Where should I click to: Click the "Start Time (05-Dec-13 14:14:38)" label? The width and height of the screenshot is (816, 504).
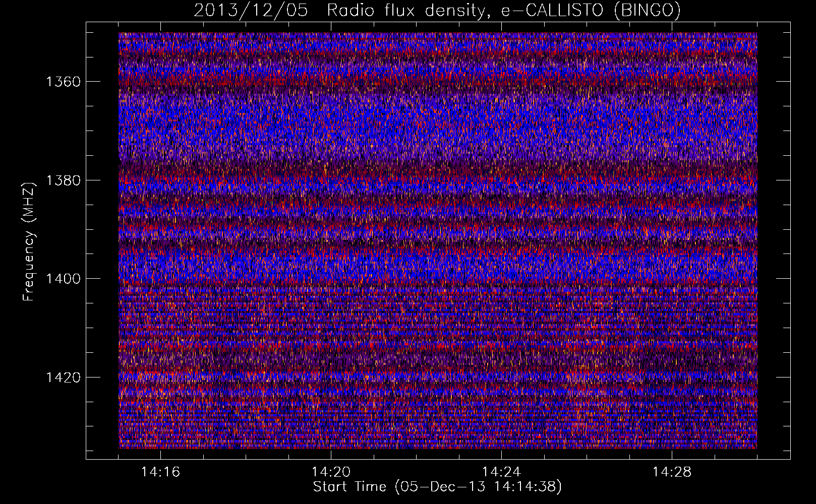pos(437,487)
